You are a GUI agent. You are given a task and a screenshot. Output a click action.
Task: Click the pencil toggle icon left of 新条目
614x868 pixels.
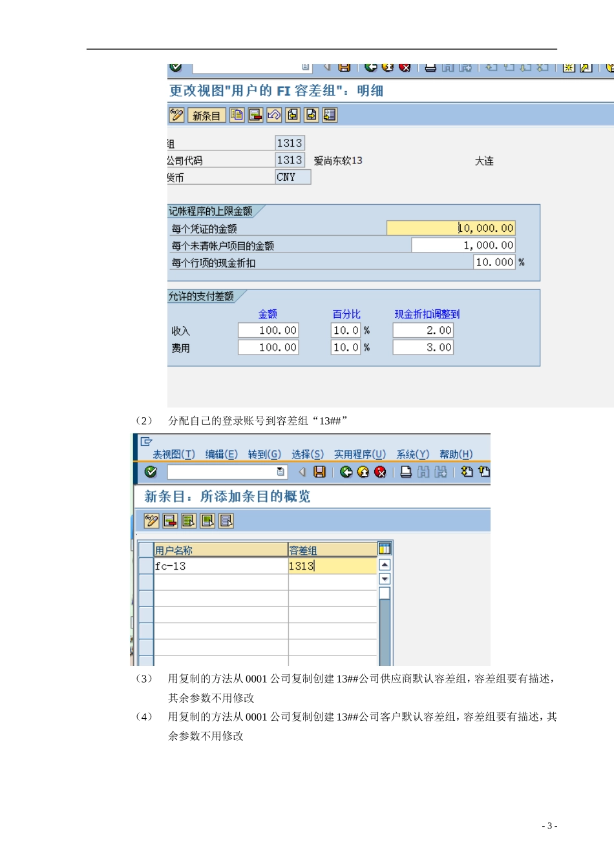[x=176, y=115]
